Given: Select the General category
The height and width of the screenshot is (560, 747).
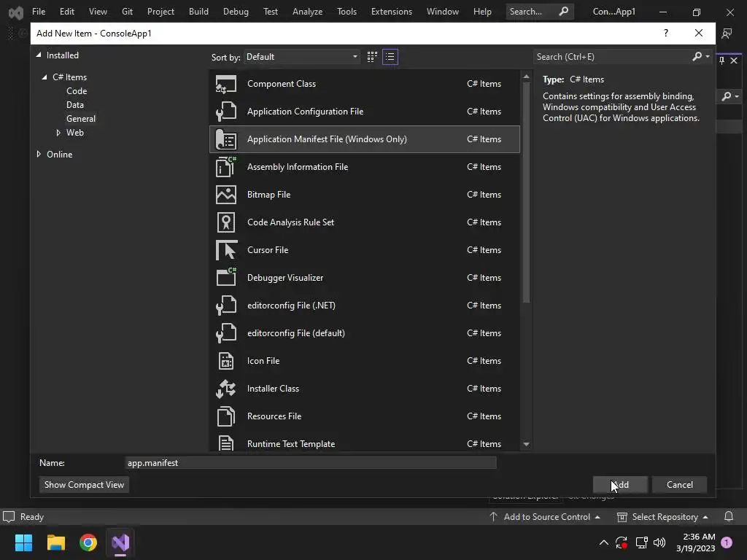Looking at the screenshot, I should [81, 119].
